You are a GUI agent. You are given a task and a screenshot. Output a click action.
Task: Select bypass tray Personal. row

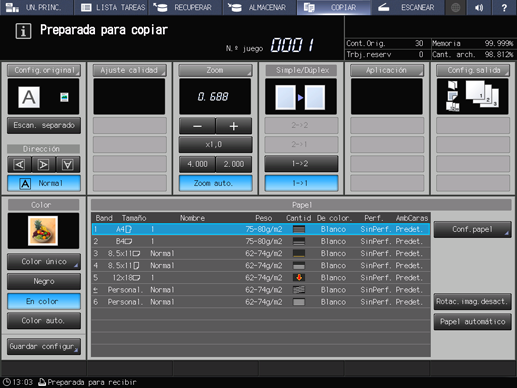point(261,290)
